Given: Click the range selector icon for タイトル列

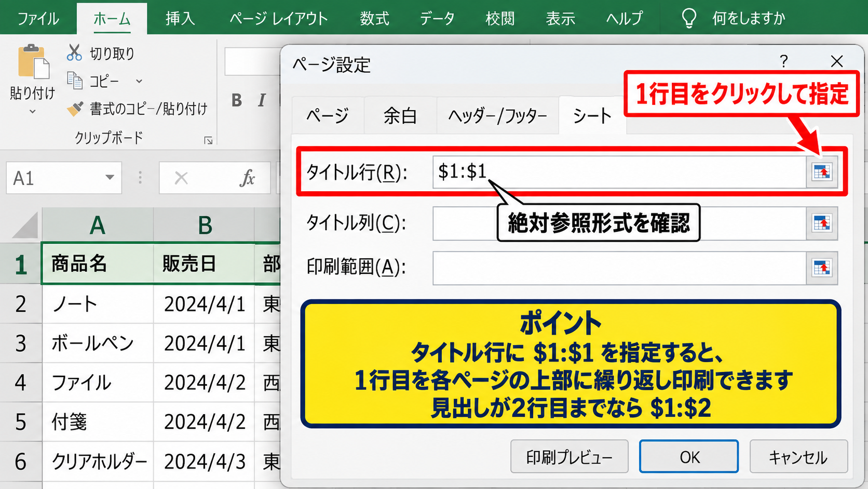Looking at the screenshot, I should pos(822,223).
